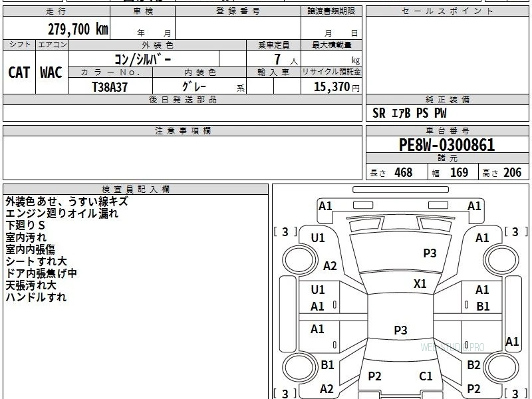Select the color code T38A37

click(x=110, y=87)
